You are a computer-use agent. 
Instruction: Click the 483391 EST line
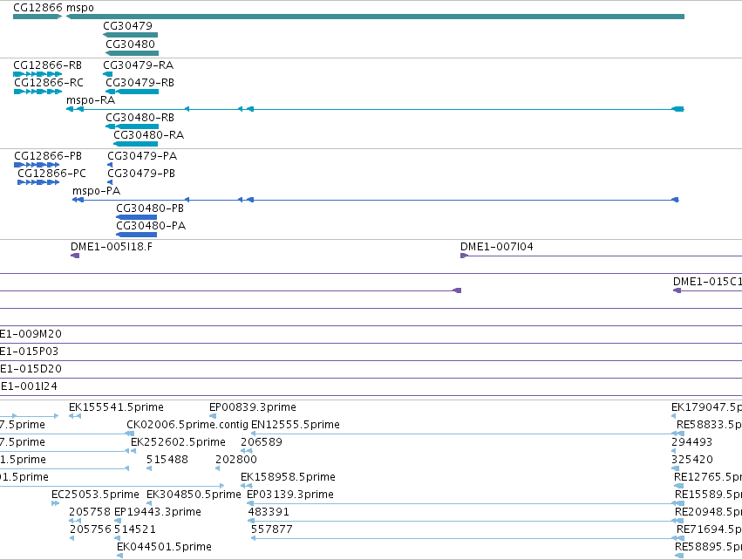[x=466, y=521]
